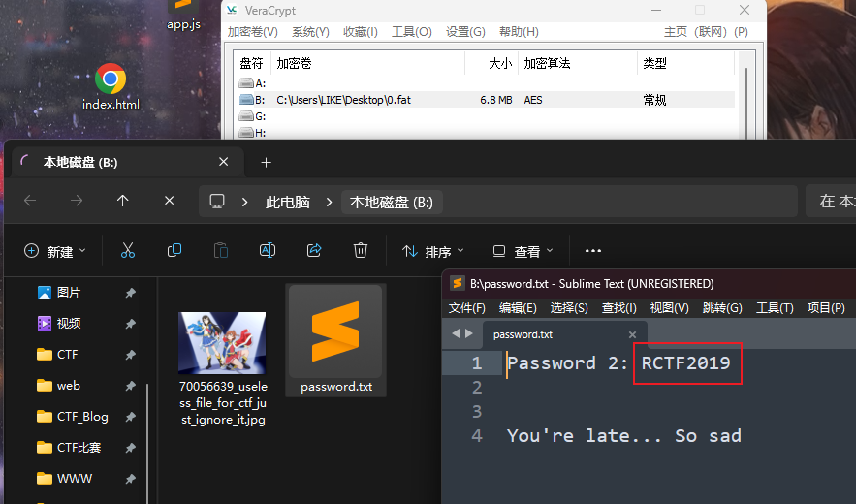Select mounted drive B: row in VeraCrypt
Image resolution: width=856 pixels, height=504 pixels.
pyautogui.click(x=486, y=100)
